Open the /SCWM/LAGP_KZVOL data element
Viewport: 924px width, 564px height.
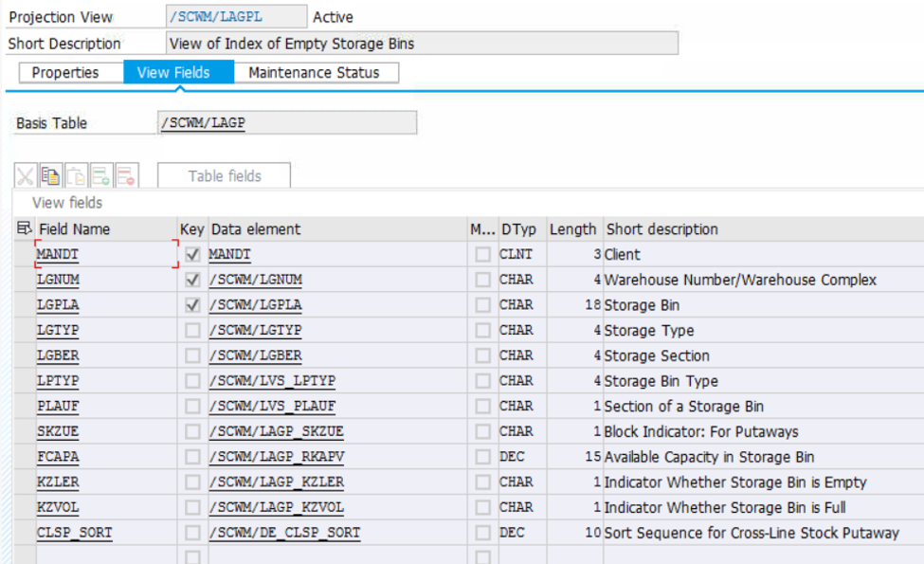pos(277,507)
